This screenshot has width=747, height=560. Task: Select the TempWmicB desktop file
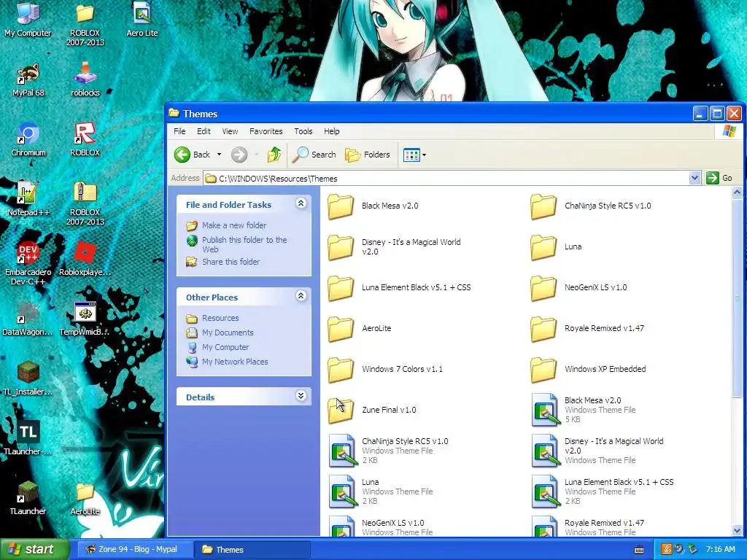(x=85, y=319)
